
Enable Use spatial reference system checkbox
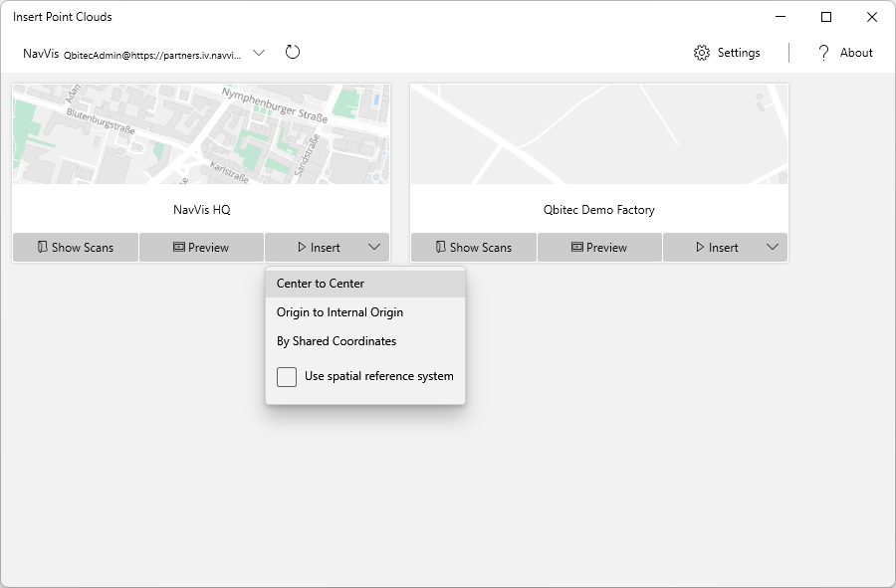(287, 377)
